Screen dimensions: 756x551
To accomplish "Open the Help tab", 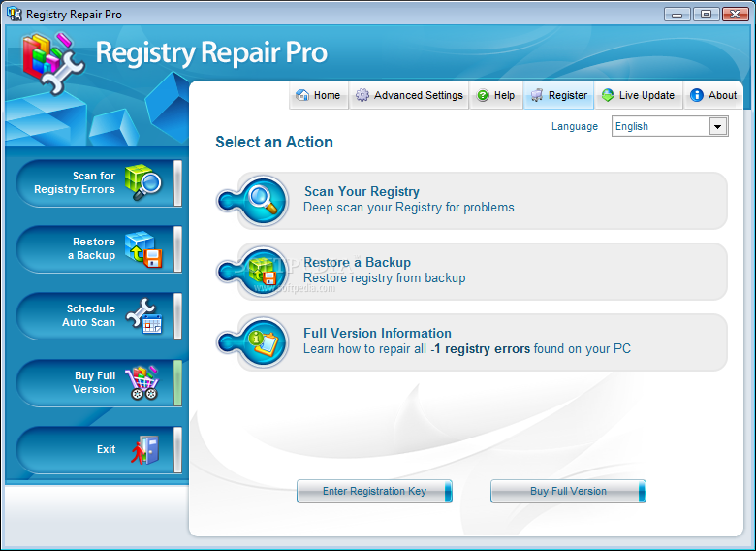I will [496, 95].
